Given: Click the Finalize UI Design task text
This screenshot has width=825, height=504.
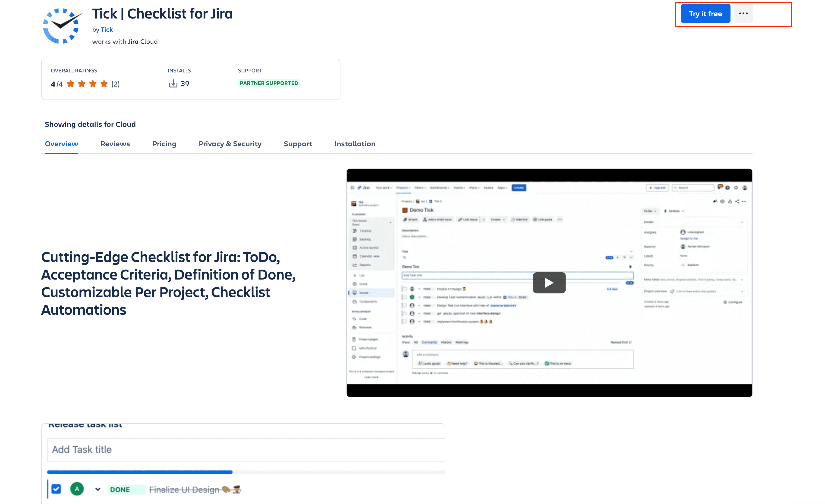Looking at the screenshot, I should [195, 490].
